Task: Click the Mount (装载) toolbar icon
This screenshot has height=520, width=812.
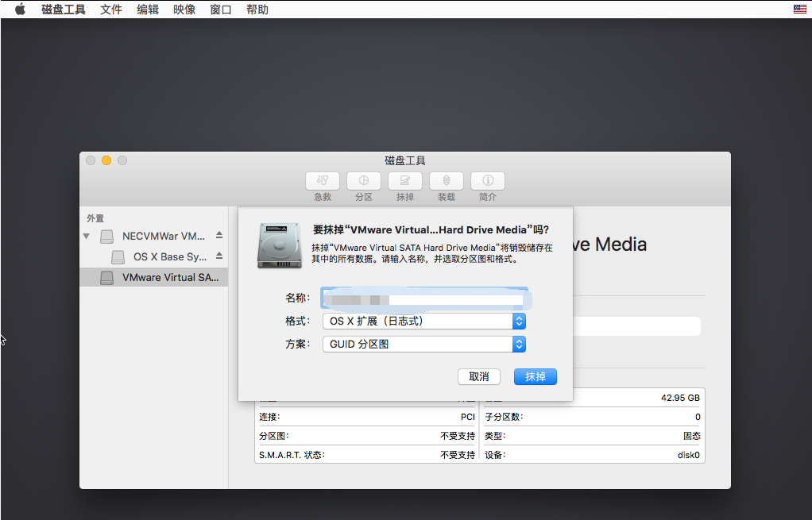Action: [447, 180]
